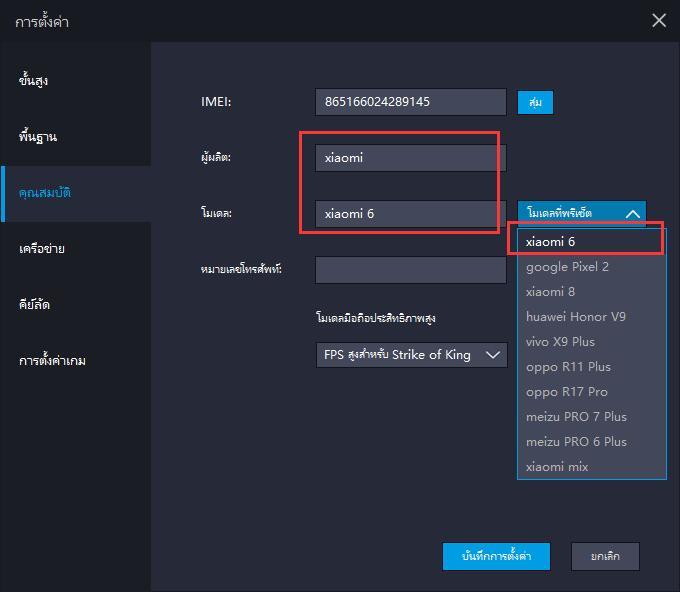Click the chevron on preset model dropdown

tap(633, 214)
